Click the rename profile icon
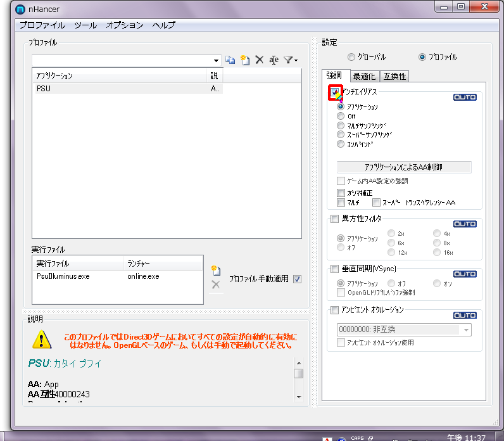 click(x=274, y=60)
